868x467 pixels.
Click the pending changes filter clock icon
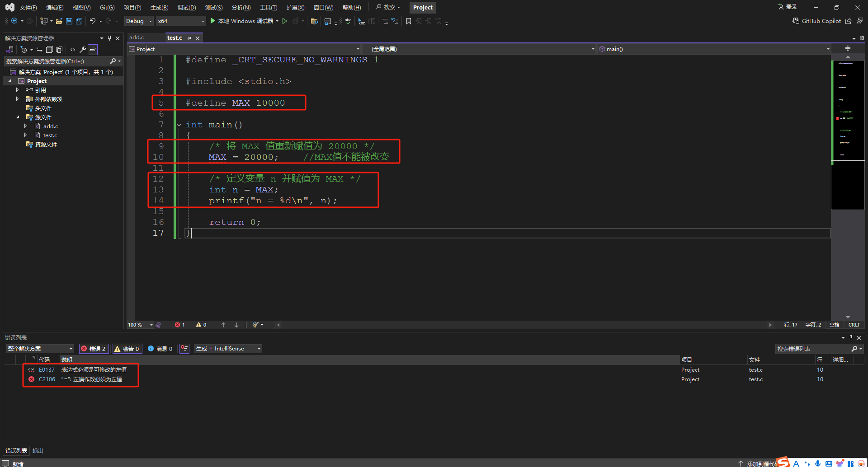click(x=24, y=50)
